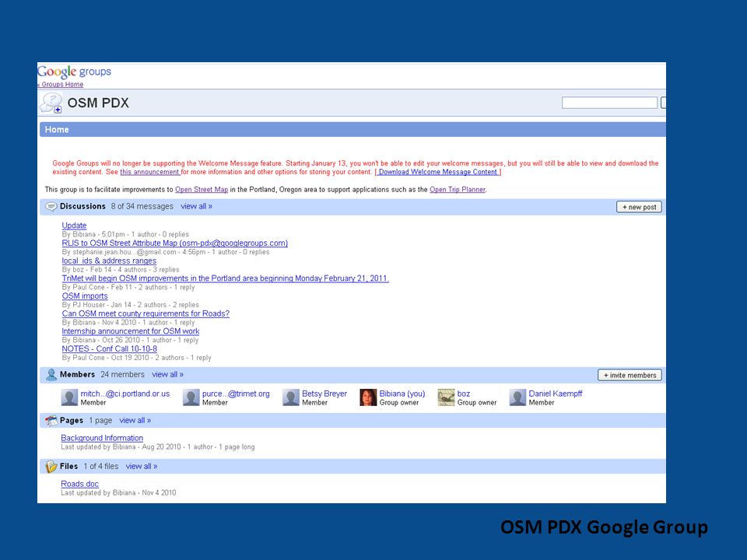Click the OSM PDX group icon
747x560 pixels.
[x=51, y=103]
